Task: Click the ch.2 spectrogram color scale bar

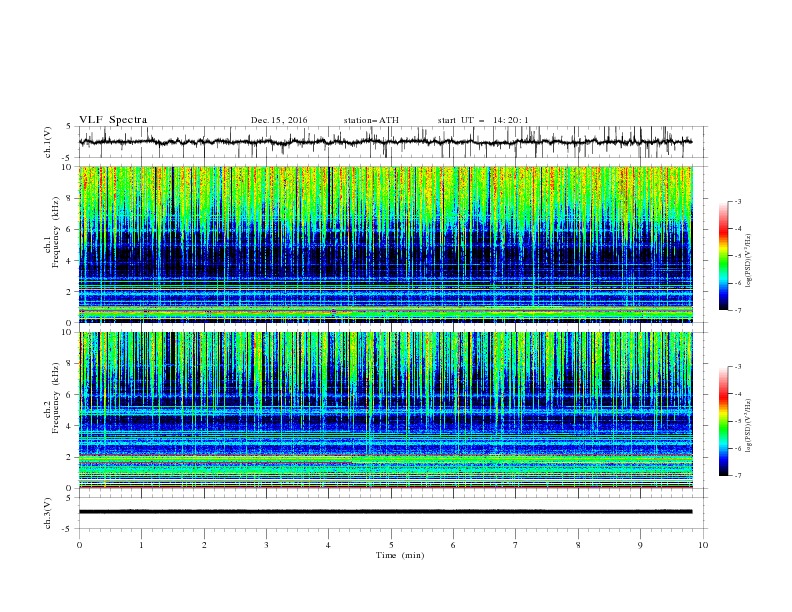Action: tap(724, 421)
